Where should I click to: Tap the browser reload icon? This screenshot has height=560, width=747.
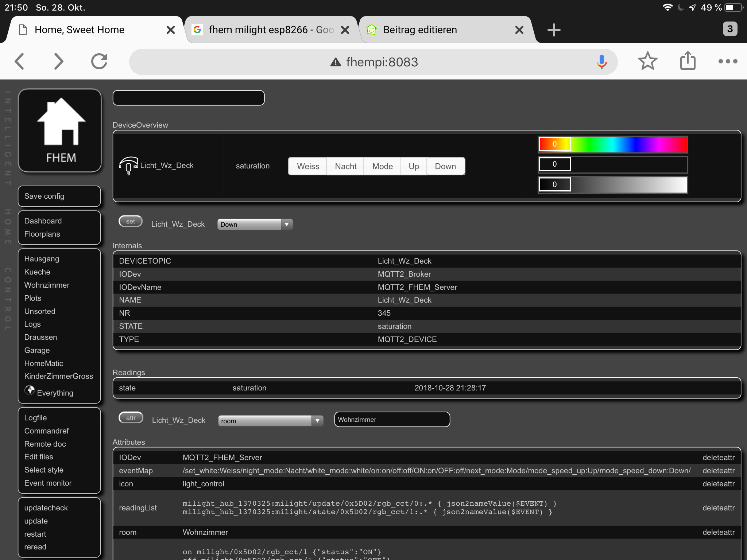click(99, 61)
